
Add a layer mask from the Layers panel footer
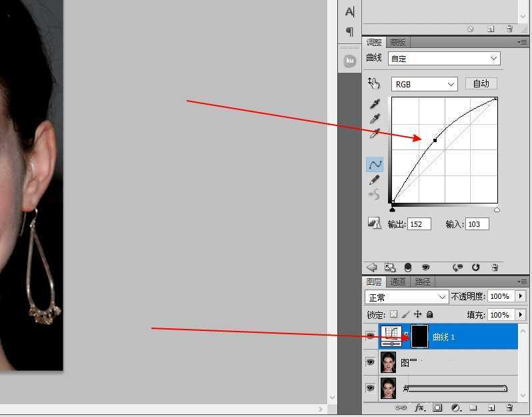pyautogui.click(x=438, y=407)
